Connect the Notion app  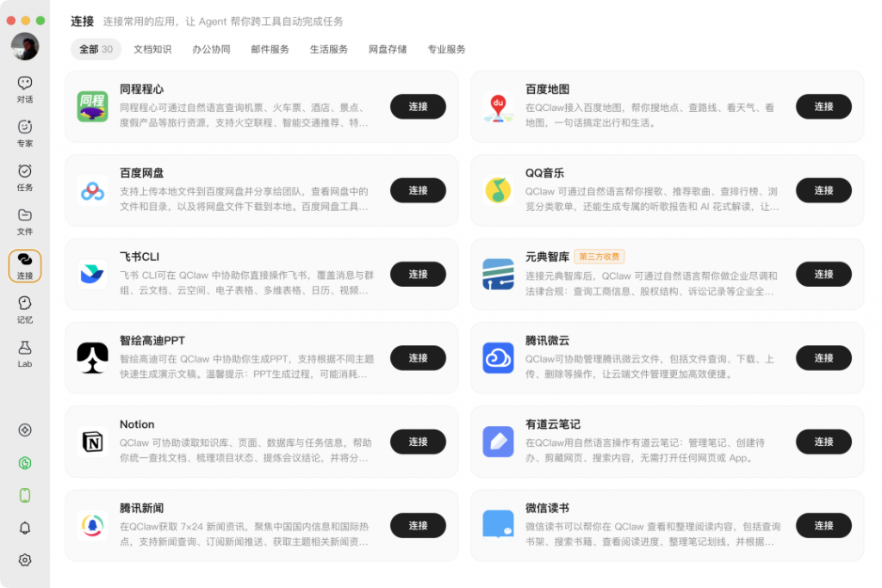pyautogui.click(x=418, y=442)
